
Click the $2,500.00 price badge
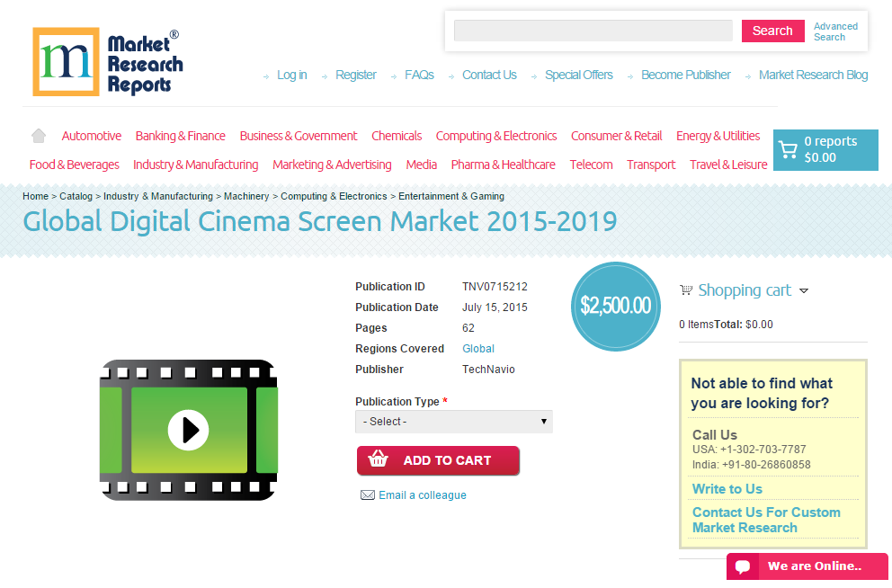tap(616, 306)
